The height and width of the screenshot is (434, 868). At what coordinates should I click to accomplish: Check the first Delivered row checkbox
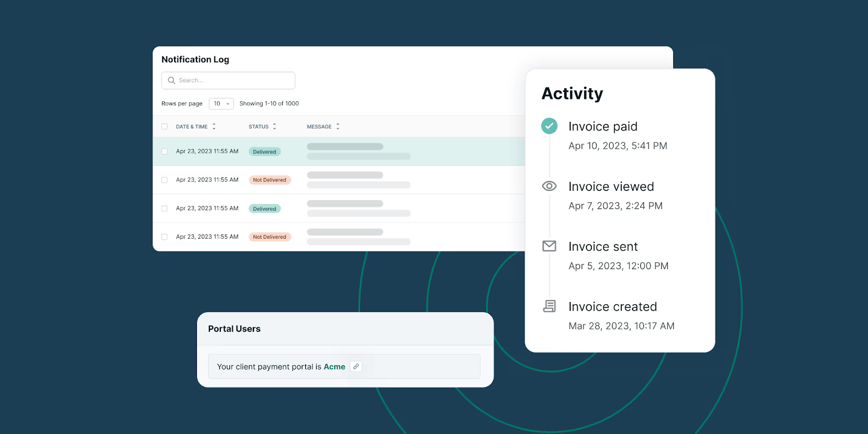164,152
